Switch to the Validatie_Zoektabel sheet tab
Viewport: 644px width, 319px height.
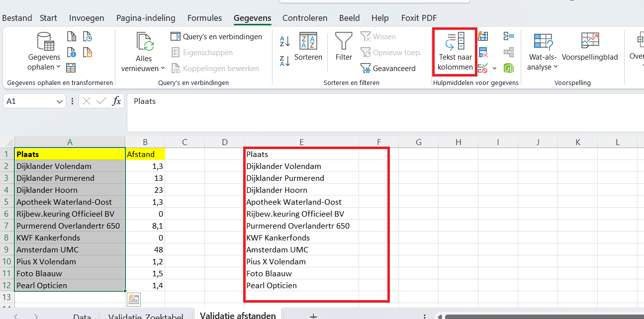point(146,317)
